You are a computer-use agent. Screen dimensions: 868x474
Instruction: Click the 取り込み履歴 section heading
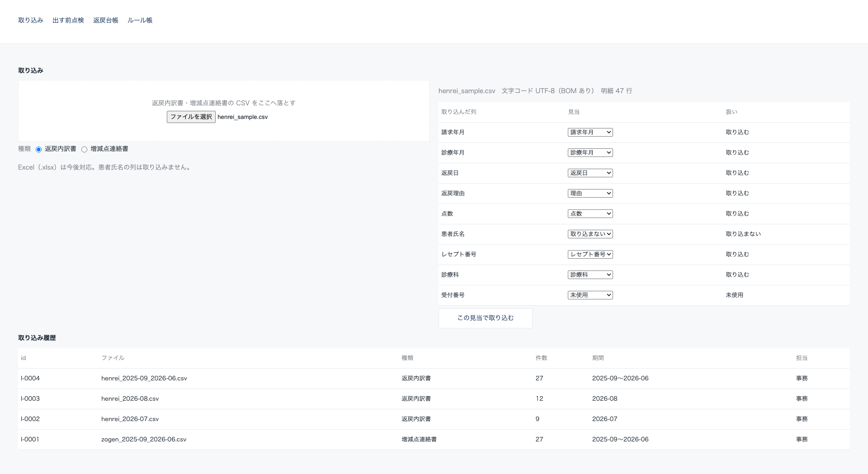tap(37, 338)
